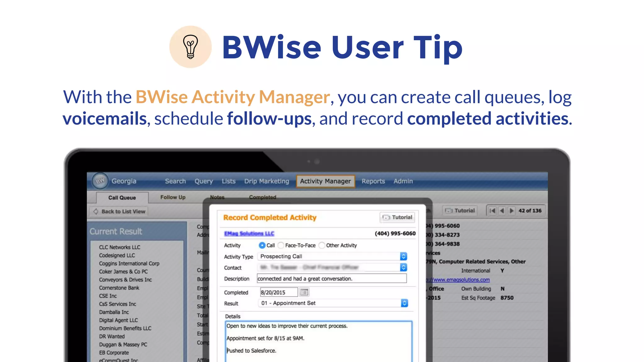This screenshot has height=362, width=644.
Task: Open the Activity Manager menu
Action: (325, 181)
